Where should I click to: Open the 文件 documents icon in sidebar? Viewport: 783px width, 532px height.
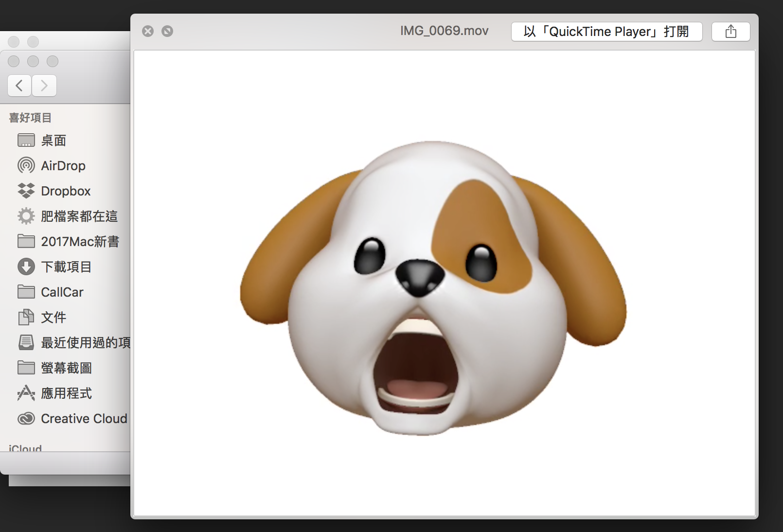[26, 317]
